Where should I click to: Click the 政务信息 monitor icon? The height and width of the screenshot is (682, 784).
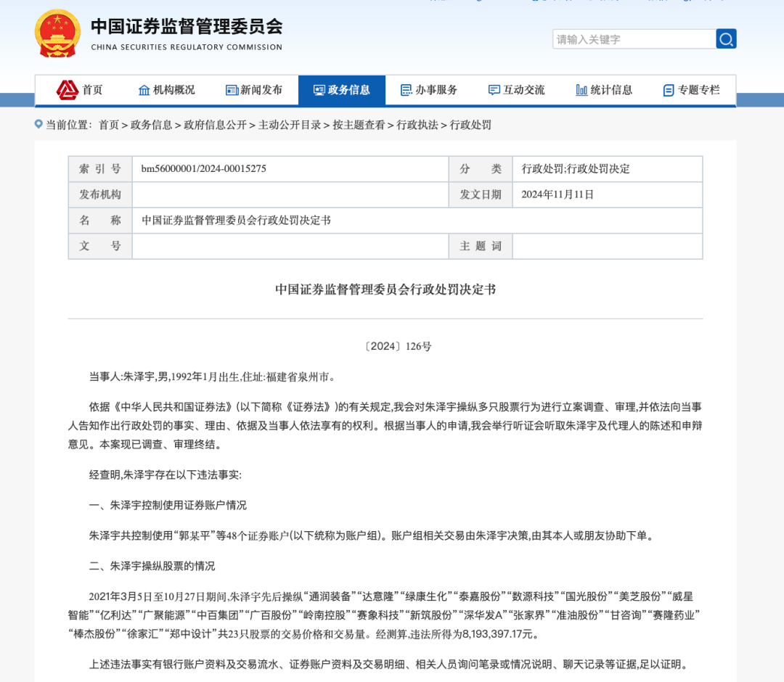pos(319,90)
